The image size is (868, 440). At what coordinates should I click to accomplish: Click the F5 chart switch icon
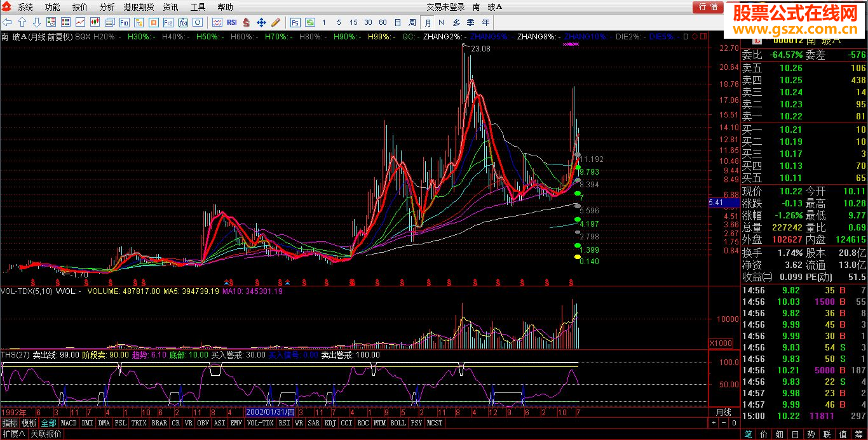click(x=295, y=22)
